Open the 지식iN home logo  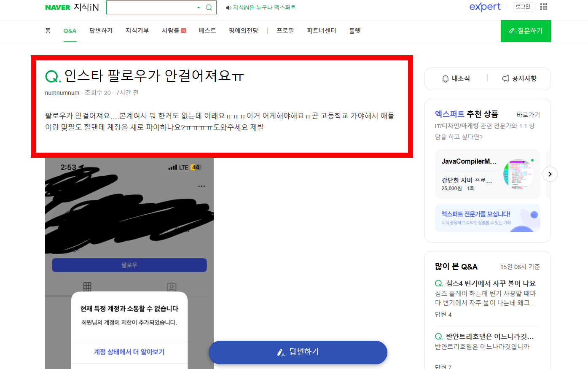[86, 7]
